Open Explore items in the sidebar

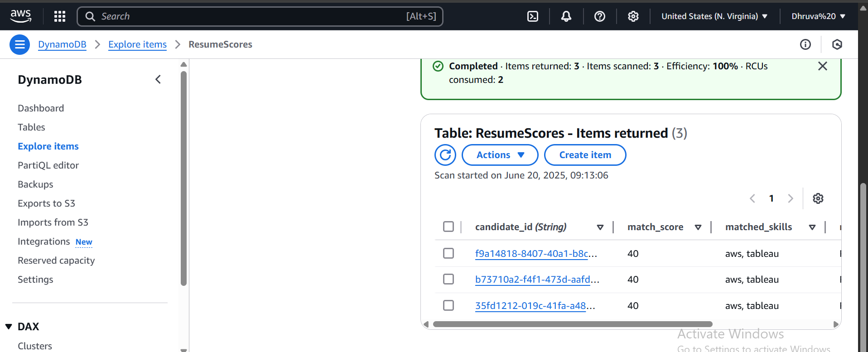pyautogui.click(x=48, y=146)
